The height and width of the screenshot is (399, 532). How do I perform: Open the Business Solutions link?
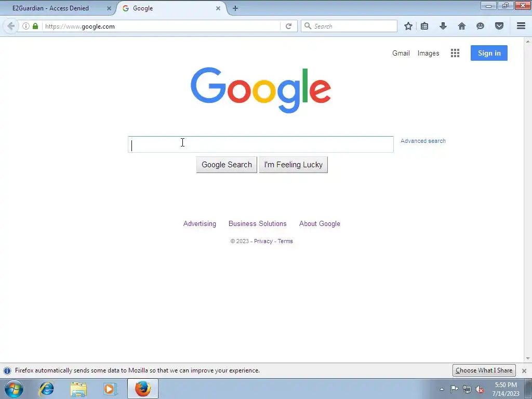pyautogui.click(x=258, y=223)
